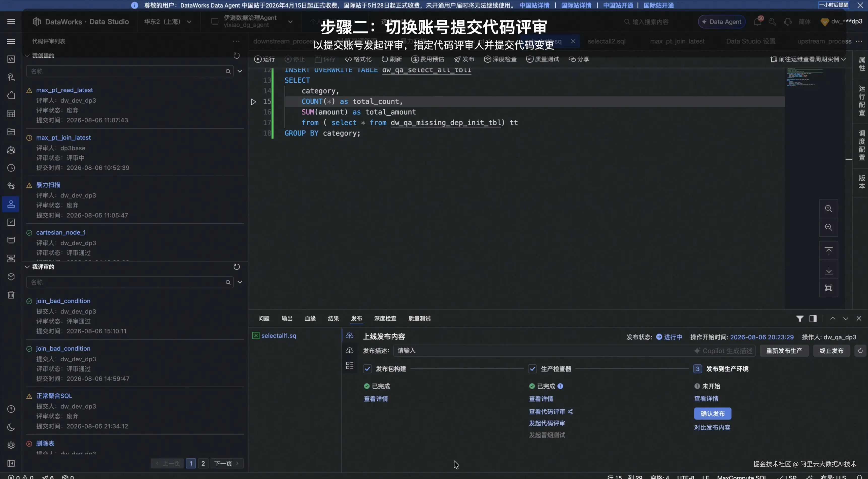868x479 pixels.
Task: Click the 我创建的 name search field
Action: pos(130,71)
